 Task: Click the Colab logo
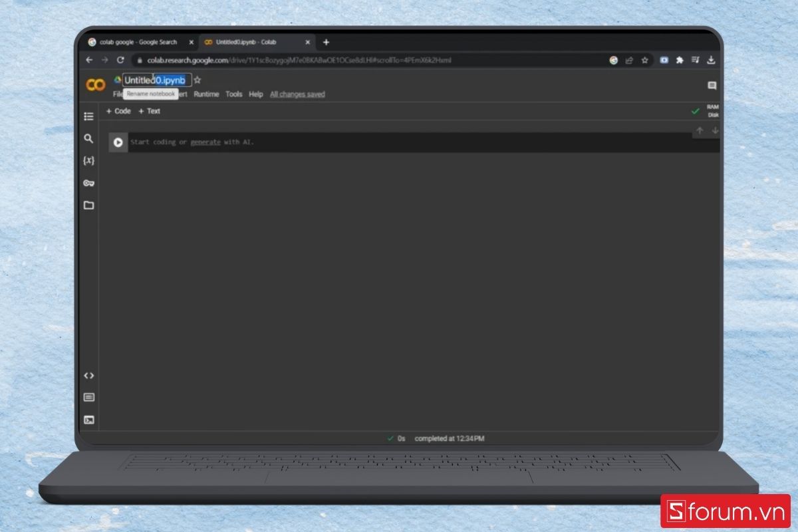(96, 85)
